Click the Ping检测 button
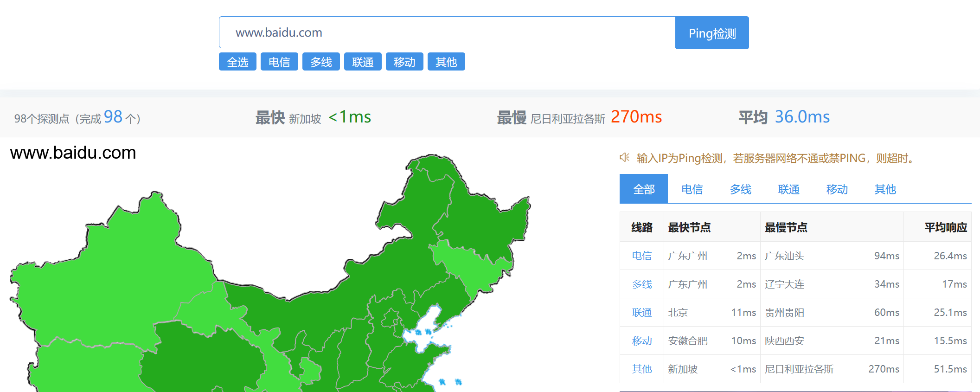Image resolution: width=980 pixels, height=392 pixels. 712,33
